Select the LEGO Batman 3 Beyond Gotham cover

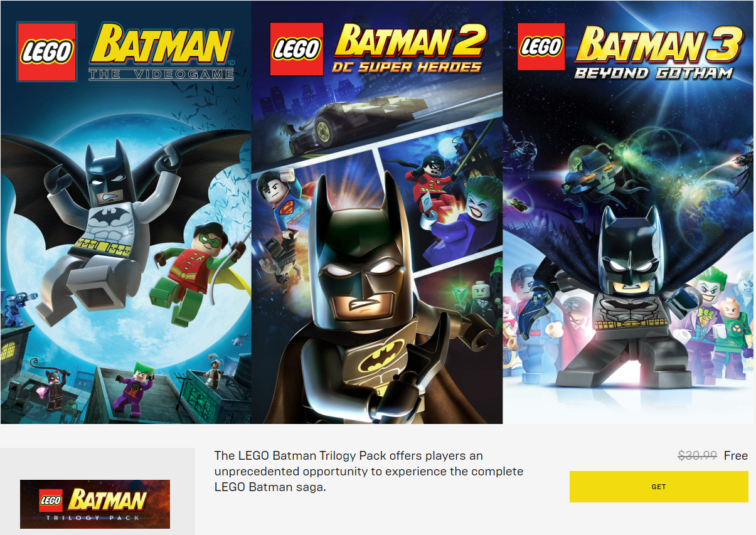coord(628,212)
